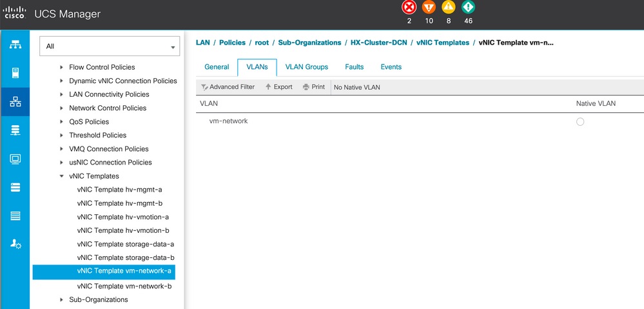
Task: Click the orange major faults icon
Action: point(429,7)
